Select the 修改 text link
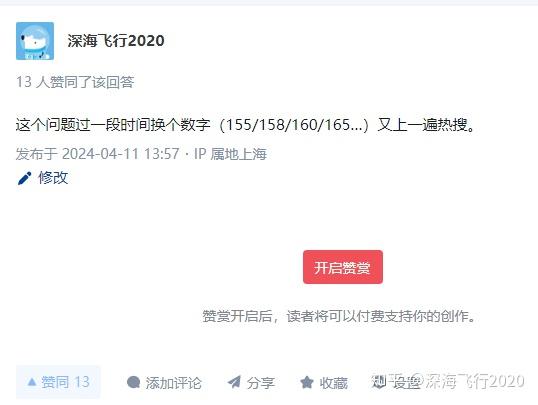 click(53, 178)
